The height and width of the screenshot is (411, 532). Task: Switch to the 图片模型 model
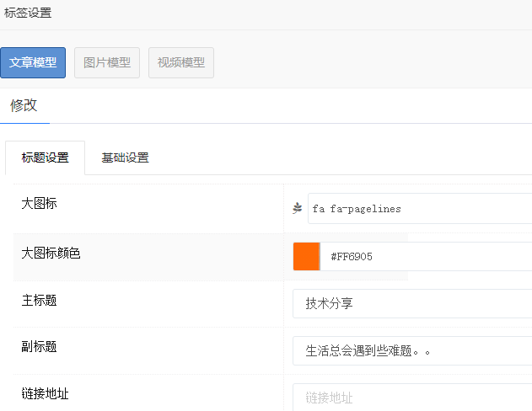(x=107, y=62)
